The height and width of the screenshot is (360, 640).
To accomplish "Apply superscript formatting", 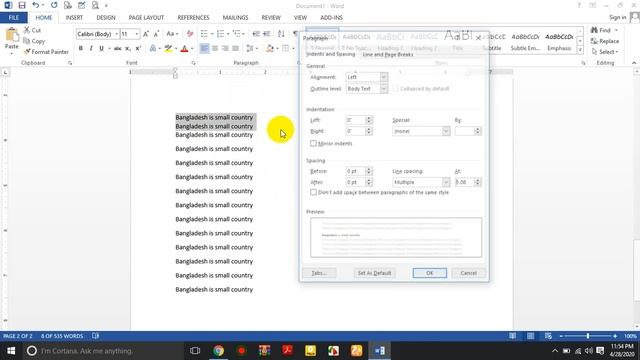I will (x=138, y=49).
